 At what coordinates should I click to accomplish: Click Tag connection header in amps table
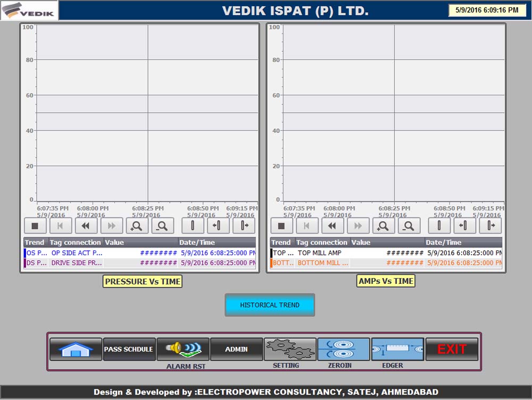click(x=322, y=242)
